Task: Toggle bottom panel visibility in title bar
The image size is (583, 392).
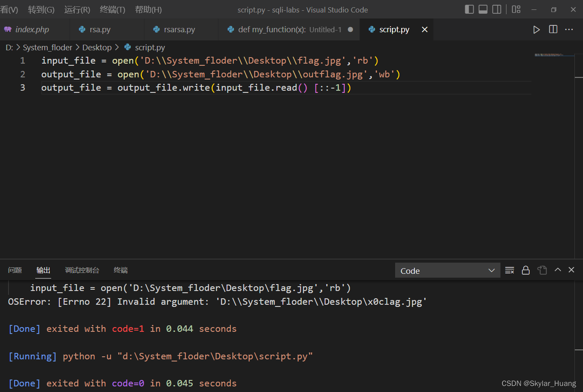Action: [483, 9]
